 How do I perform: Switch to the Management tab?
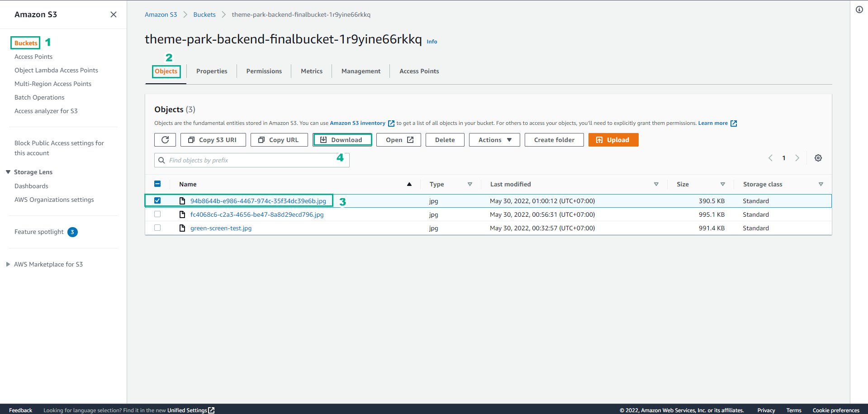pyautogui.click(x=361, y=71)
